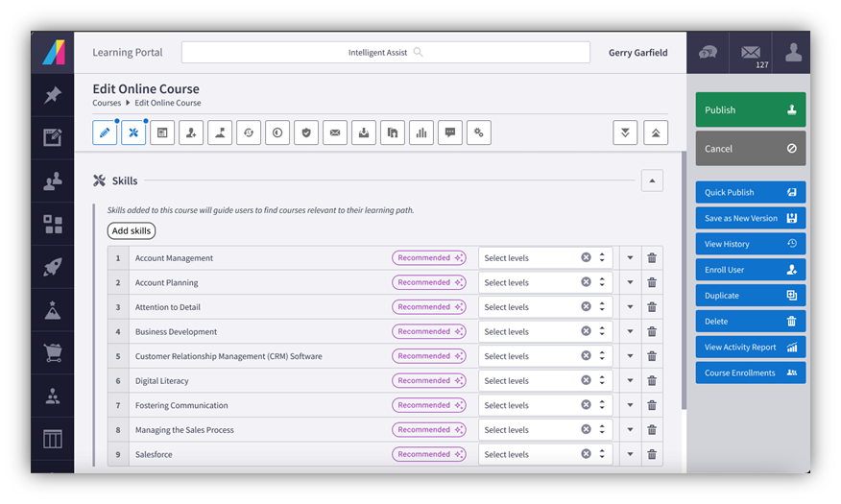Click the envelope messages toolbar icon
Screen dimensions: 841x504
(335, 132)
